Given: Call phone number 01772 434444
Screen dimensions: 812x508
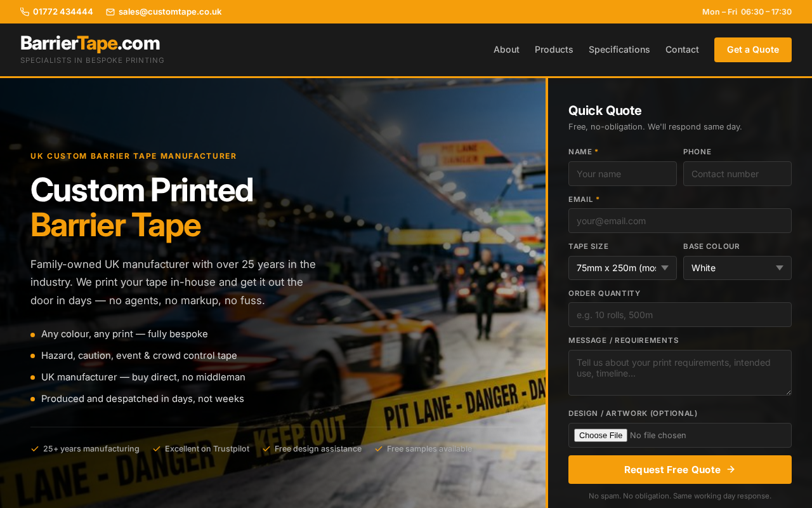Looking at the screenshot, I should pyautogui.click(x=63, y=11).
